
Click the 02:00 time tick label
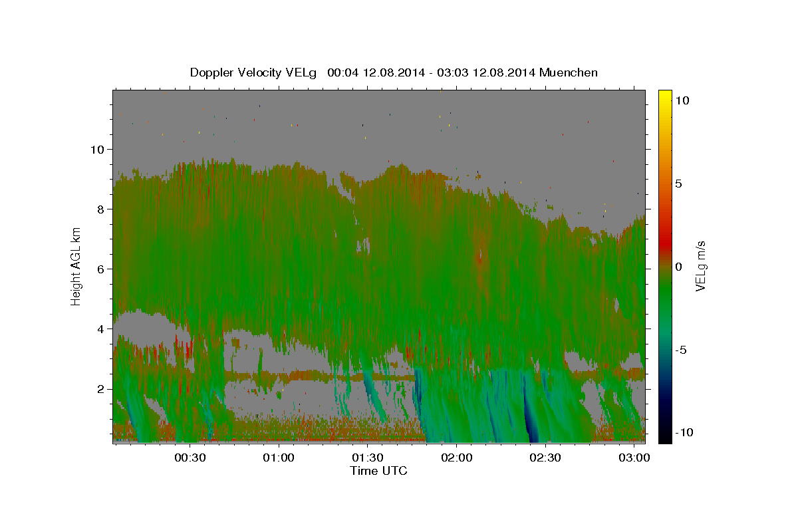pos(457,458)
